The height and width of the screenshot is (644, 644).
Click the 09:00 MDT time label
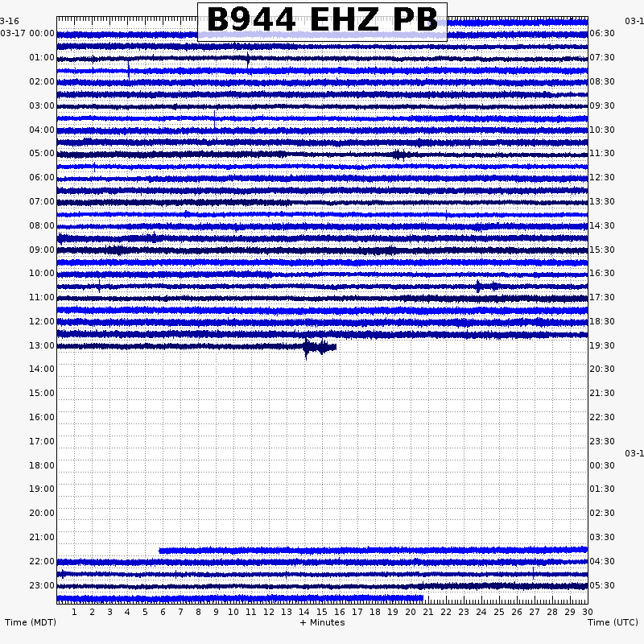[x=42, y=250]
